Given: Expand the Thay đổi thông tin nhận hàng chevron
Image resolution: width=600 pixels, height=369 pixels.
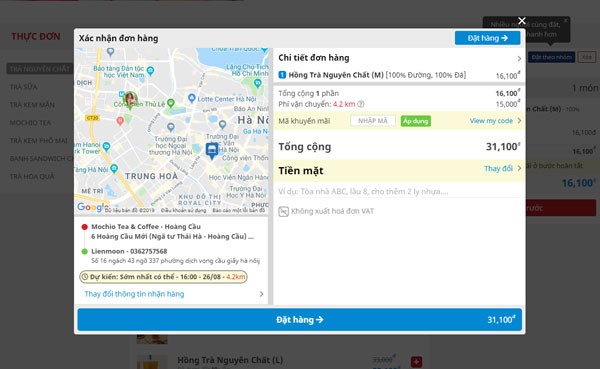Looking at the screenshot, I should click(x=261, y=294).
